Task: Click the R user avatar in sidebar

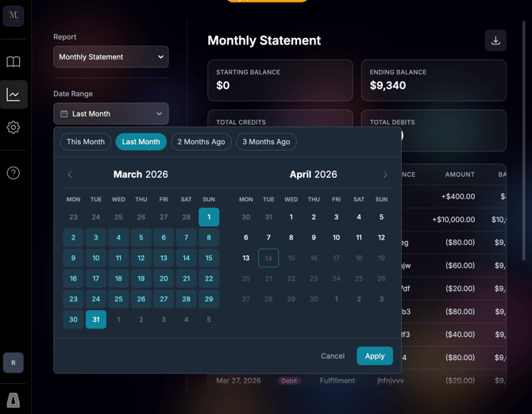Action: click(x=13, y=362)
